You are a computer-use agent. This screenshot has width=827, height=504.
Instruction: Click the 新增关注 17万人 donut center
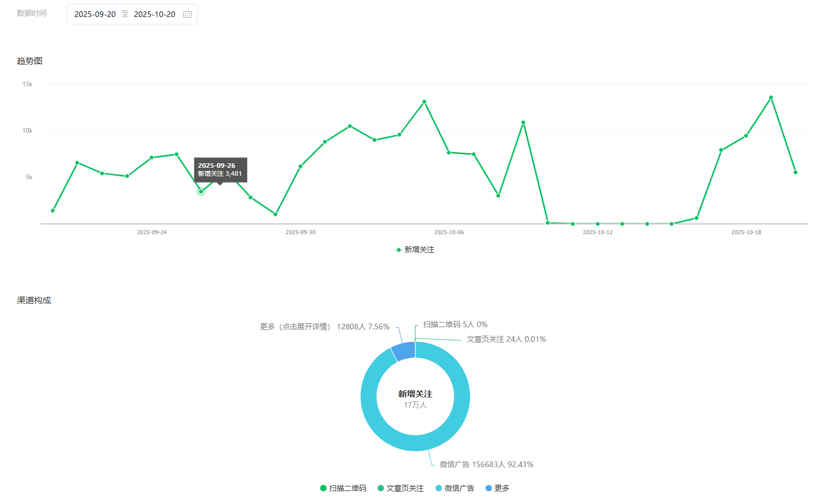pos(415,399)
